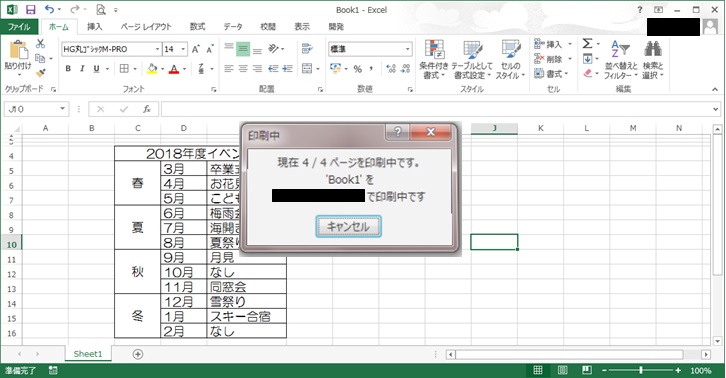Open Find and Select binoculars (検索と選択)
Screen dimensions: 726x378
click(652, 59)
